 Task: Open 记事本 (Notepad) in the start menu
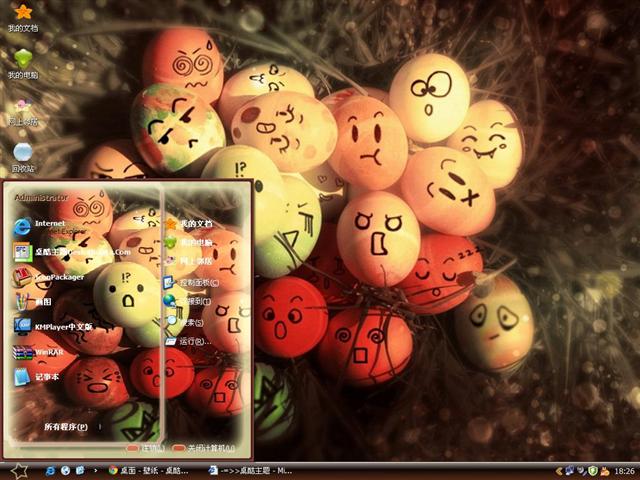(x=36, y=377)
